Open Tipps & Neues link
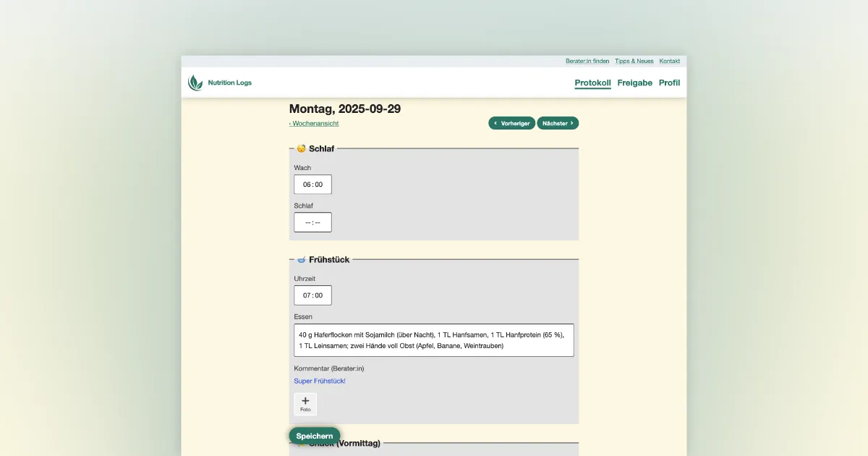Viewport: 868px width, 456px height. [x=634, y=61]
